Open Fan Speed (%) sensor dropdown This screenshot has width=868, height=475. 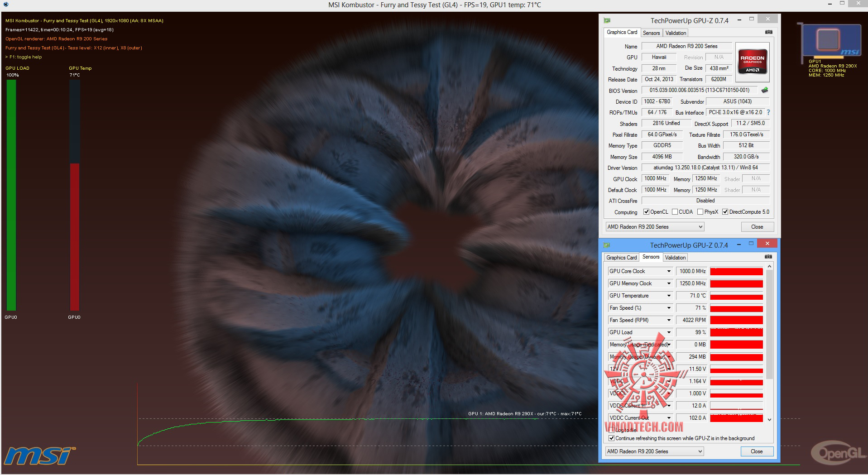tap(669, 308)
